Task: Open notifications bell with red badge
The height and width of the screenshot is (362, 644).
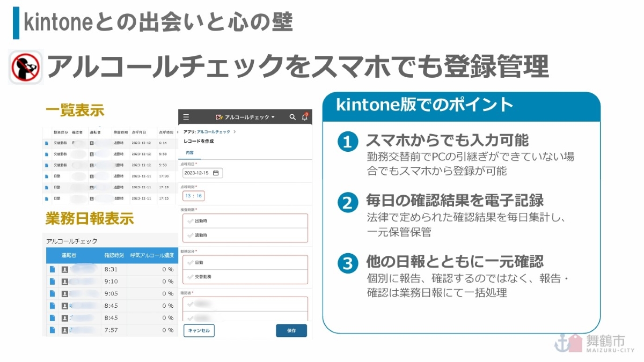Action: (305, 116)
